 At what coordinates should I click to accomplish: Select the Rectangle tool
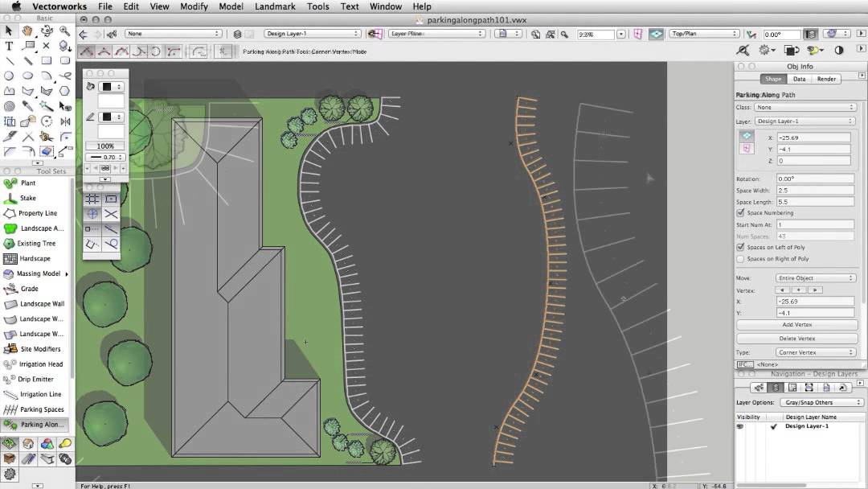point(47,61)
